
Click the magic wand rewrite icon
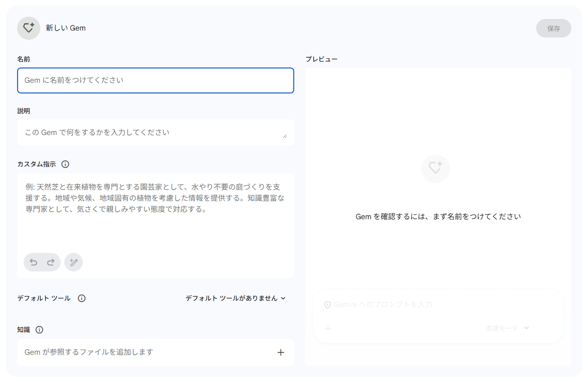click(74, 262)
